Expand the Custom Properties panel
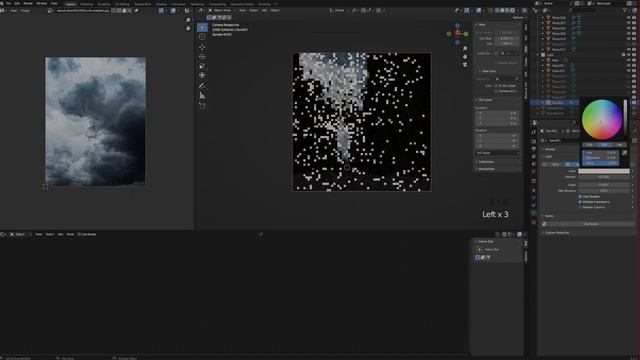Viewport: 640px width, 360px height. [556, 233]
